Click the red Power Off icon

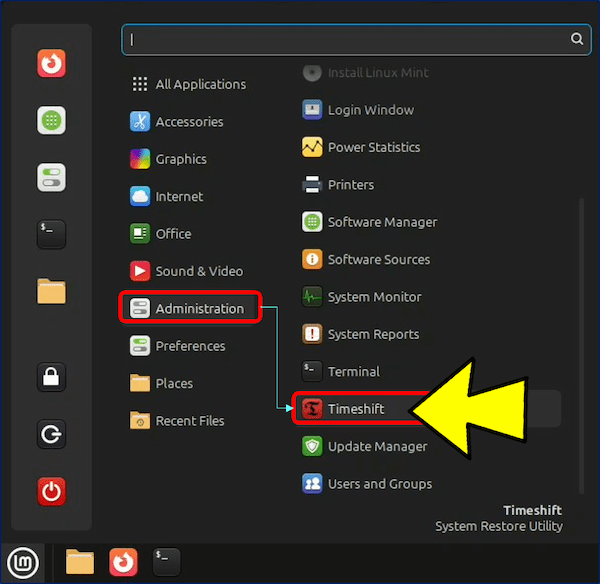51,491
